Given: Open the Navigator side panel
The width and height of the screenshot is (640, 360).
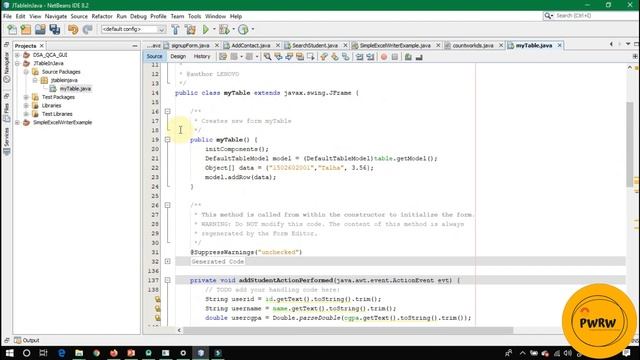Looking at the screenshot, I should [x=6, y=67].
